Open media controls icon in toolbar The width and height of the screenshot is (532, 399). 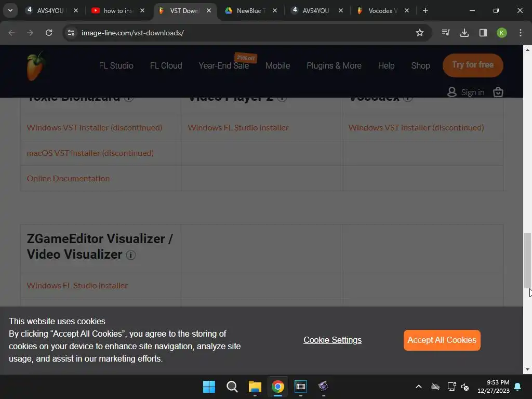click(446, 33)
